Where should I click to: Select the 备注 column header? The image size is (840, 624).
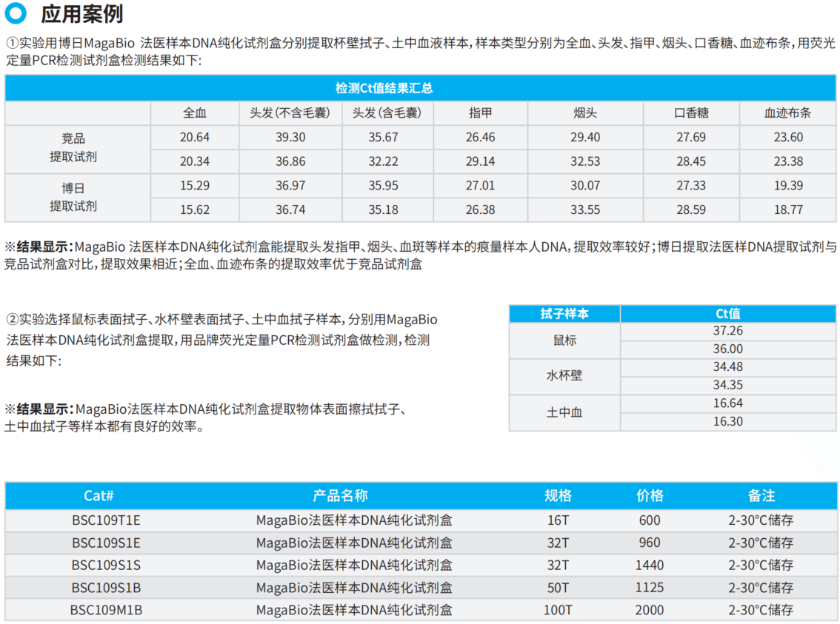click(x=761, y=496)
